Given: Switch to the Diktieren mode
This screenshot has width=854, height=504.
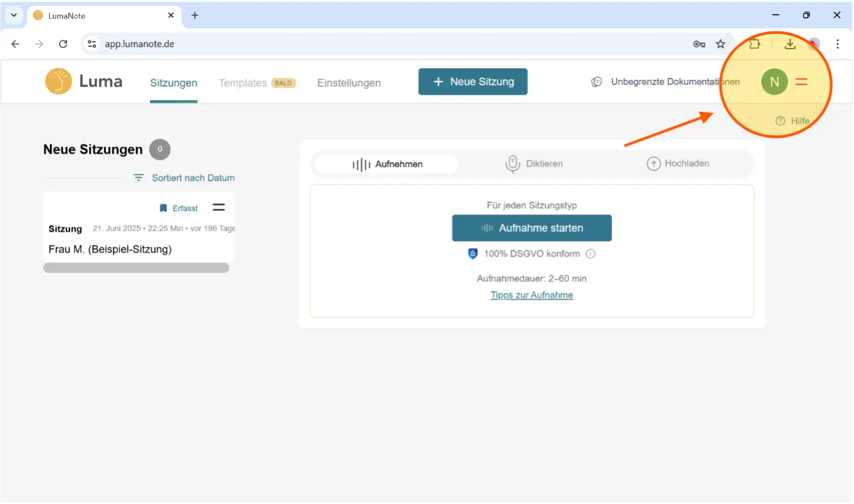Looking at the screenshot, I should pos(534,164).
